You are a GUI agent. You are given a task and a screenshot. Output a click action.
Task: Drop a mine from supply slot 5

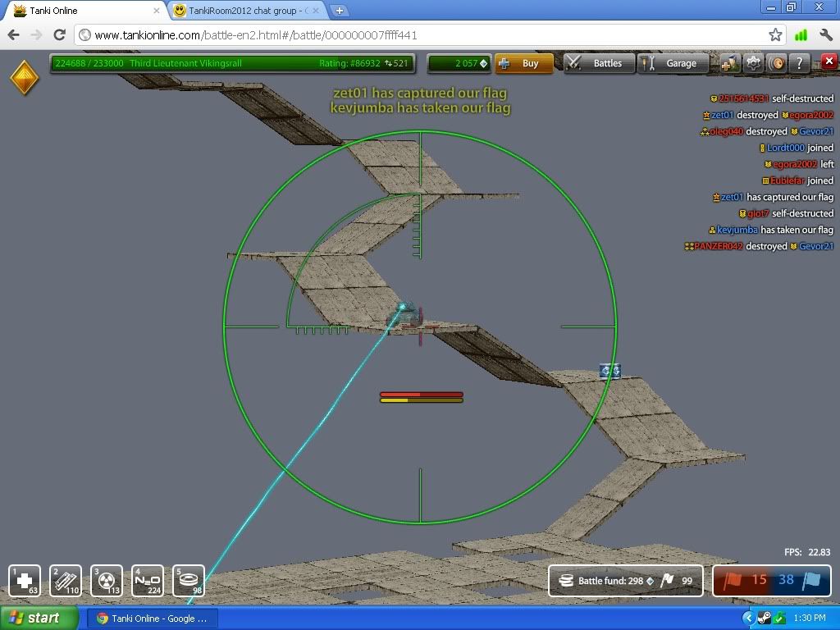189,581
